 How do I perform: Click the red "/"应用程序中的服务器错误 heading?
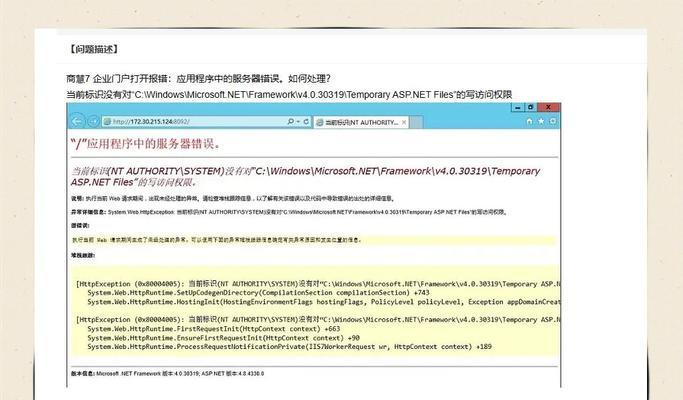145,143
